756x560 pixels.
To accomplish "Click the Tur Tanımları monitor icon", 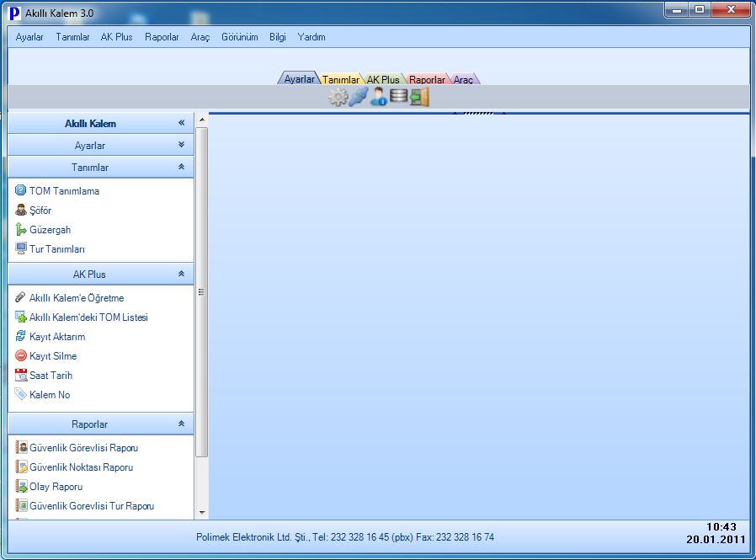I will point(21,248).
